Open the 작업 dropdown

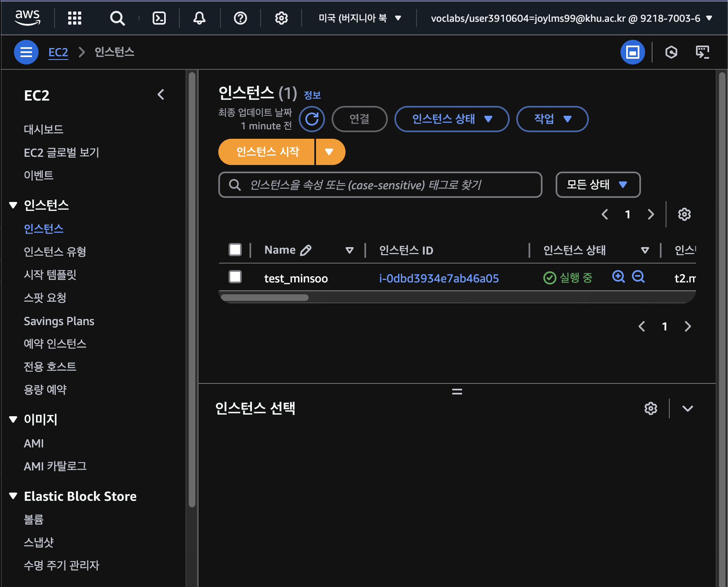[x=552, y=119]
